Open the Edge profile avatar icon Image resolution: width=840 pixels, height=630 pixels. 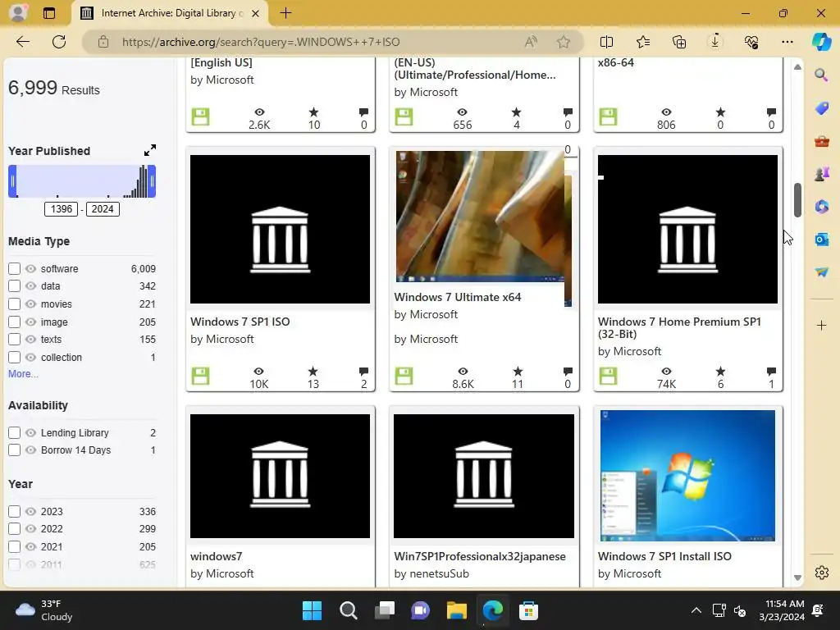(18, 13)
